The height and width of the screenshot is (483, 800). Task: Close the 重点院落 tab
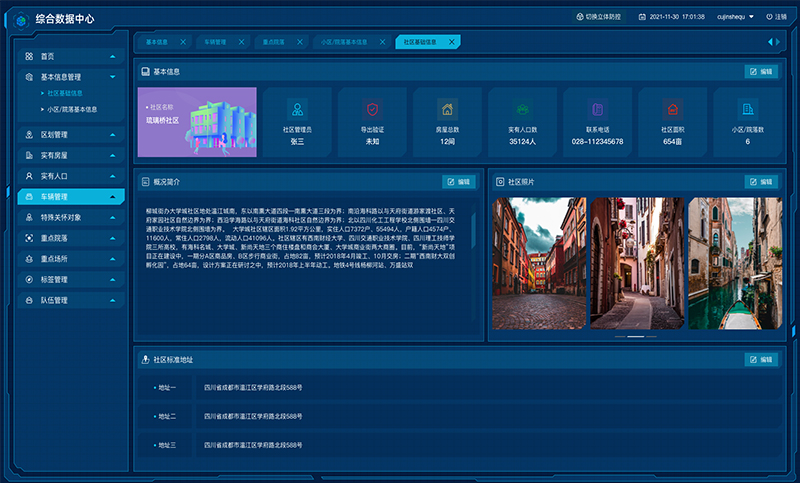300,42
